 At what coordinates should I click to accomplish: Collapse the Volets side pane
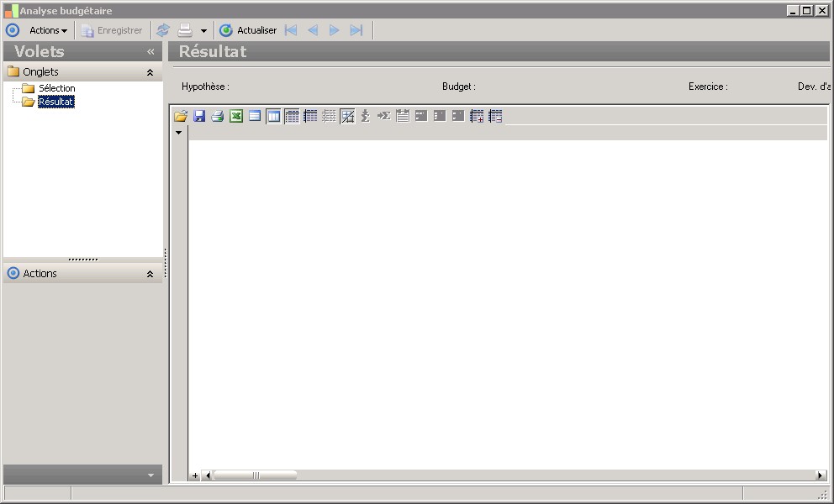tap(150, 51)
